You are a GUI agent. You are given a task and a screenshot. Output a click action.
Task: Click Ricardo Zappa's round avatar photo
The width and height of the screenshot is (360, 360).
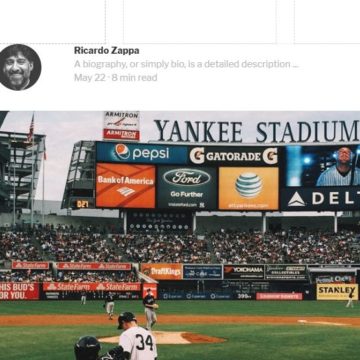point(19,67)
